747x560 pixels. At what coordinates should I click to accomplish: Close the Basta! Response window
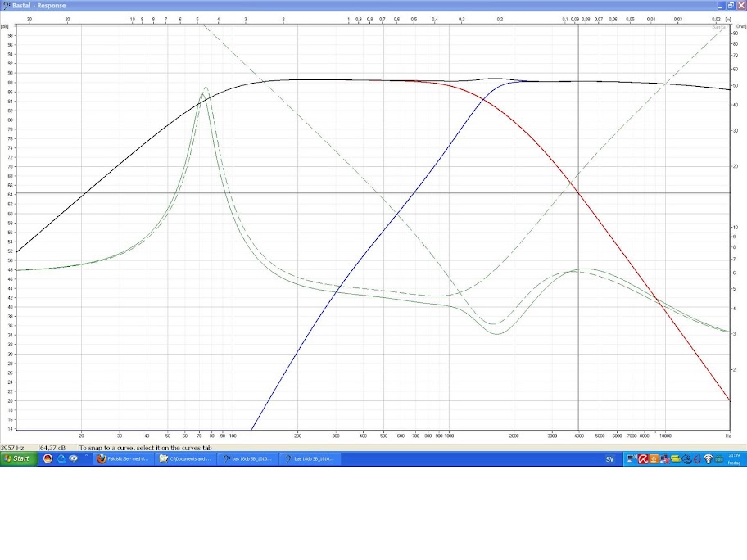coord(741,5)
